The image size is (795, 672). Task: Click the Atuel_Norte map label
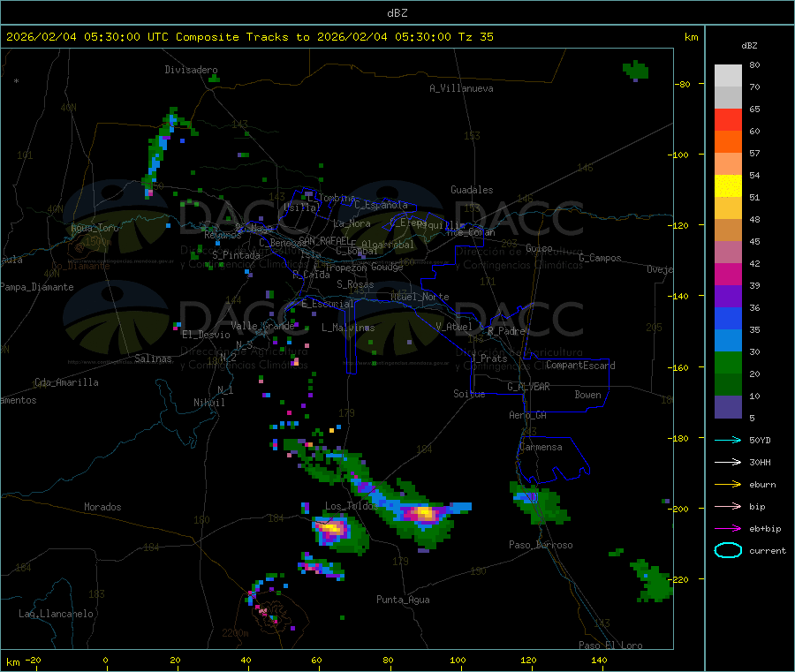coord(420,297)
